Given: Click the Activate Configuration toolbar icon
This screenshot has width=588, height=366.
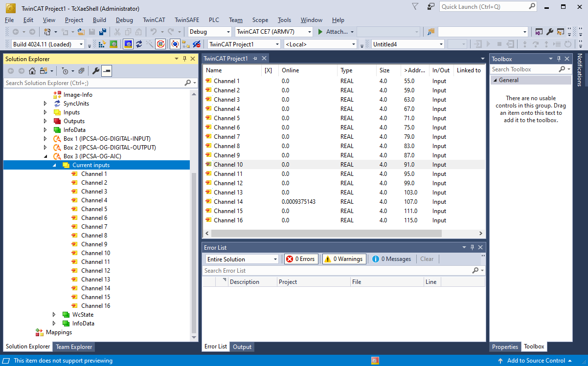Looking at the screenshot, I should [x=102, y=44].
